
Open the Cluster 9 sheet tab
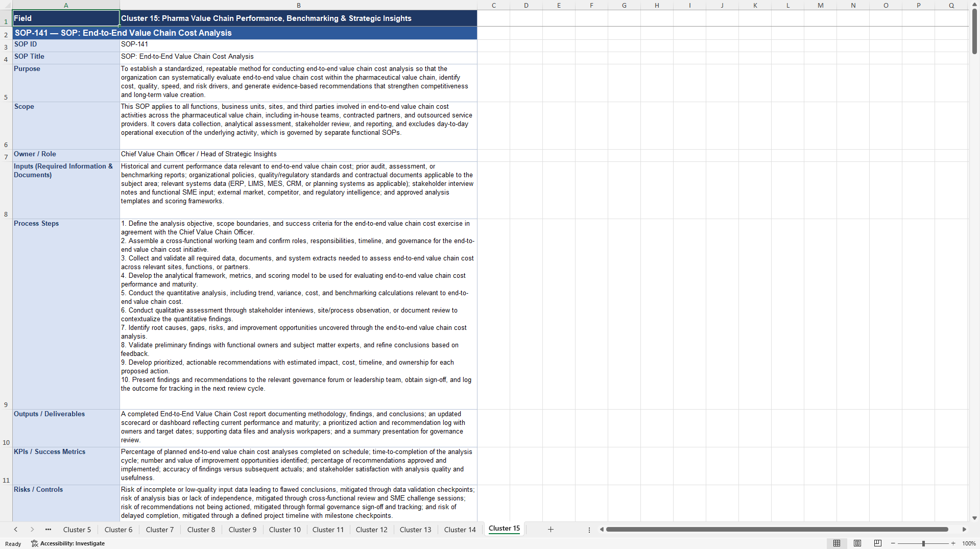pos(243,530)
